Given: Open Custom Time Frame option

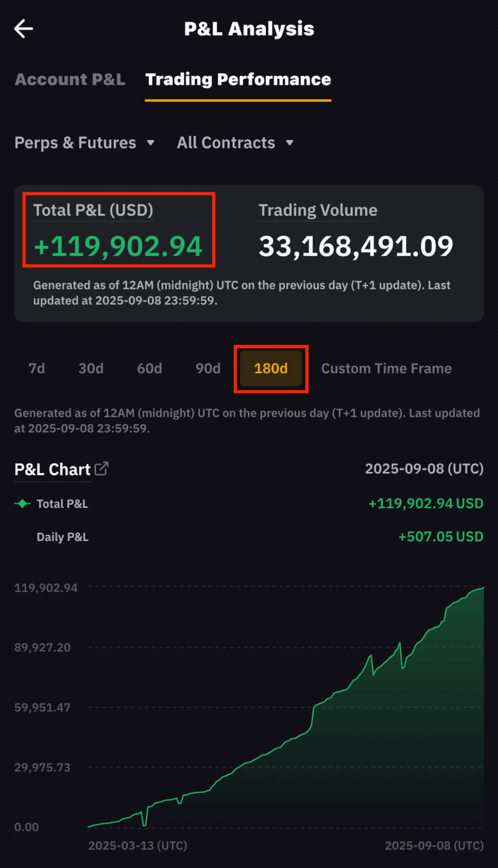Looking at the screenshot, I should (386, 369).
